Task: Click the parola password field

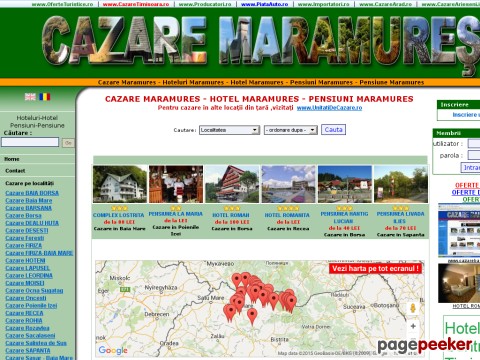Action: 474,155
